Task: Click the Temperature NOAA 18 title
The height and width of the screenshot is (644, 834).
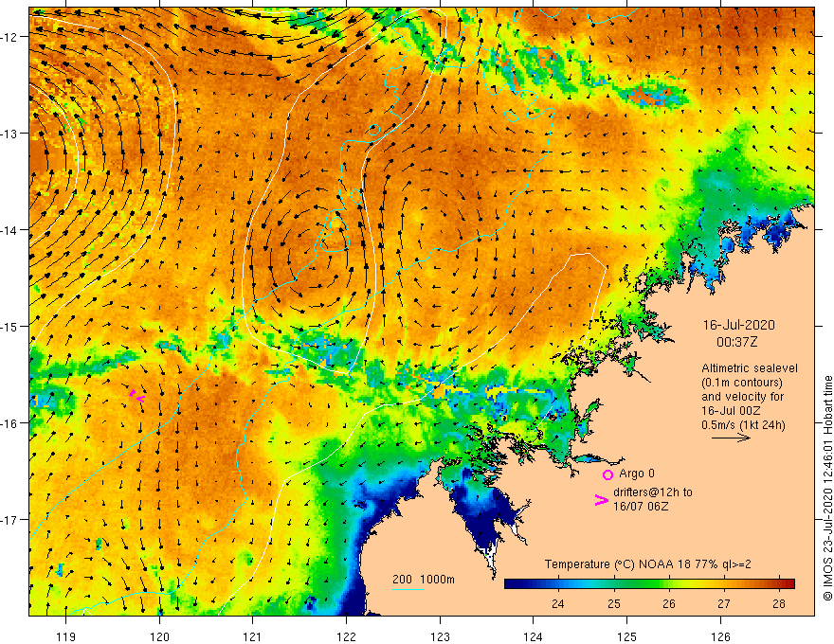Action: coord(648,564)
